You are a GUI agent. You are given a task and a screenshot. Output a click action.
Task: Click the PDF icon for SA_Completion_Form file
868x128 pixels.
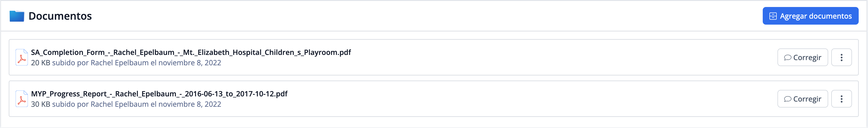pyautogui.click(x=21, y=58)
